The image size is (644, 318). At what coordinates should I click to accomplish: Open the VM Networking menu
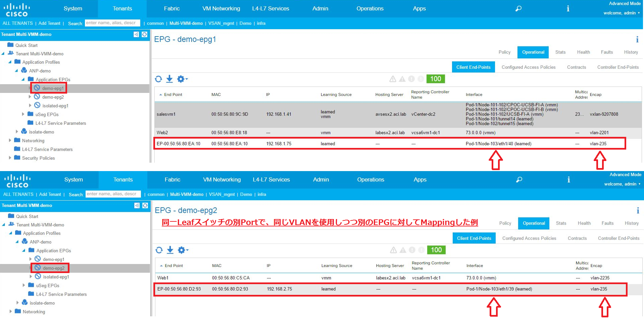[x=221, y=8]
